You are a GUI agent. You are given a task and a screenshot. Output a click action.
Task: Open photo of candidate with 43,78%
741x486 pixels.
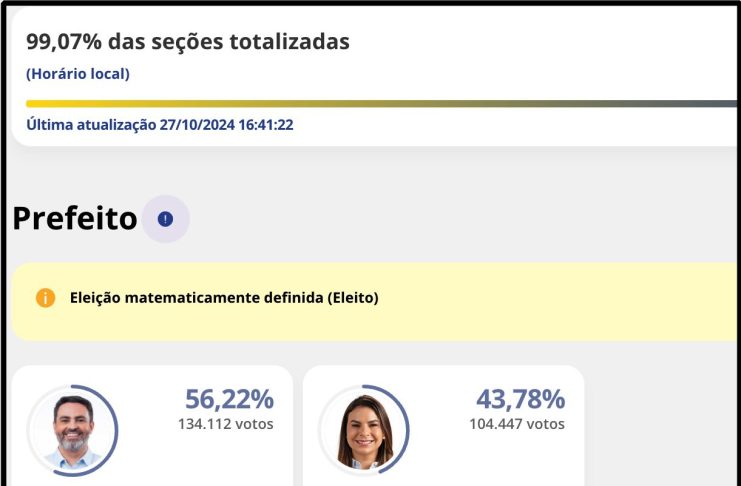tap(363, 431)
